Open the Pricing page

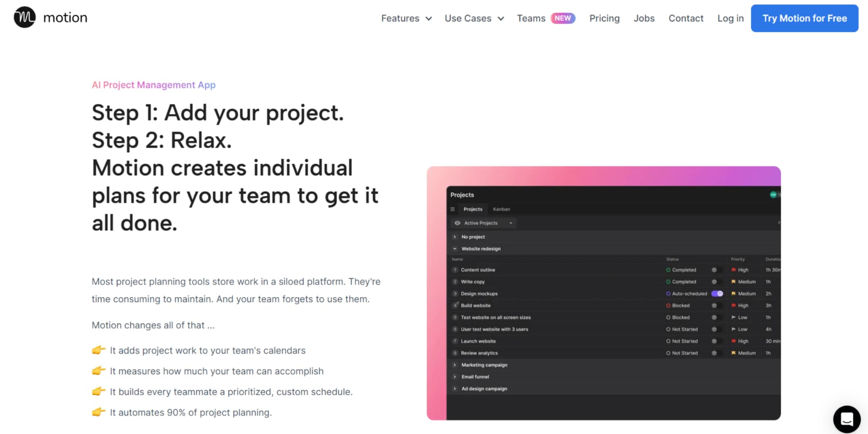click(604, 18)
